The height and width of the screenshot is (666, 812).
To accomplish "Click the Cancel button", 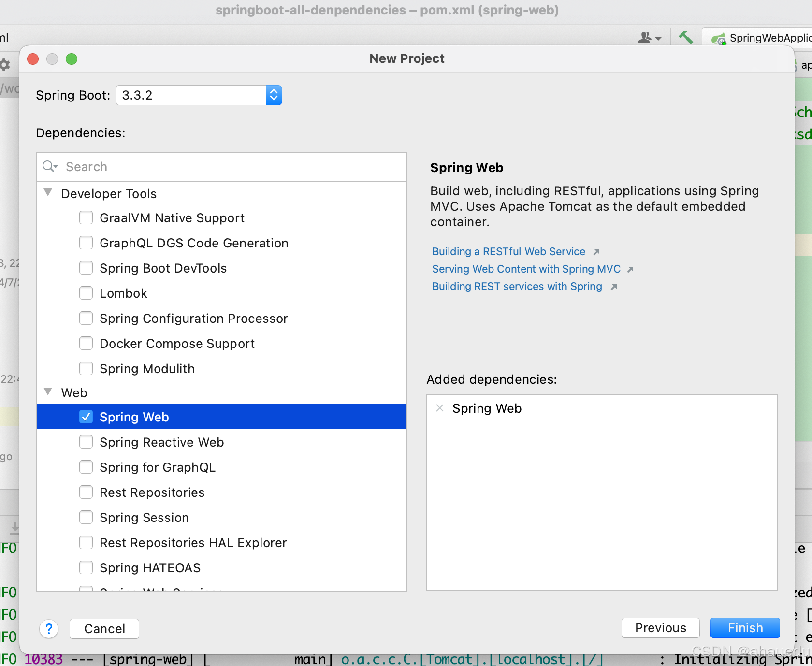I will 104,629.
